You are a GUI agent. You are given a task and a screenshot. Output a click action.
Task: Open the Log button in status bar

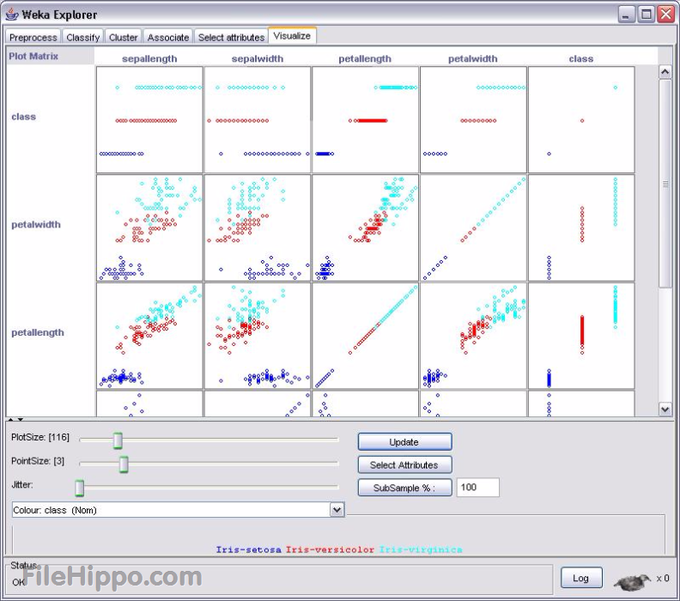click(x=580, y=579)
